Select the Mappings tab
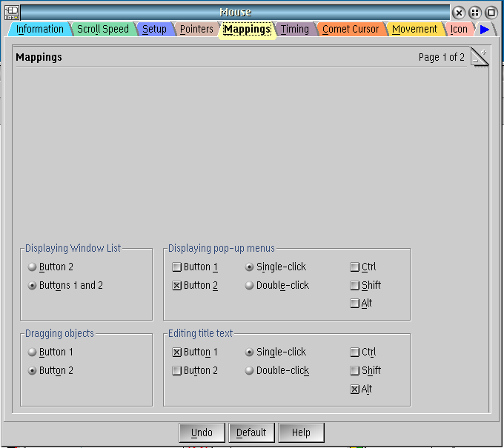Viewport: 504px width, 448px height. click(247, 30)
